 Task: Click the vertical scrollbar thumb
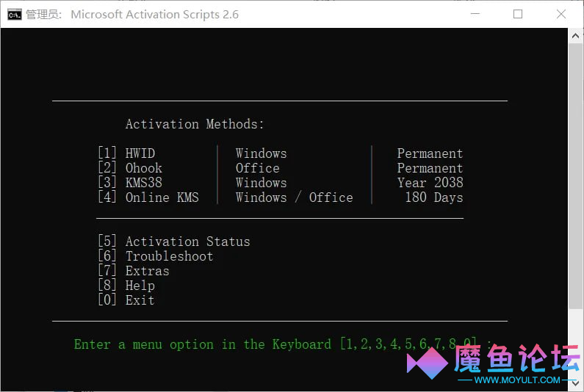point(575,175)
